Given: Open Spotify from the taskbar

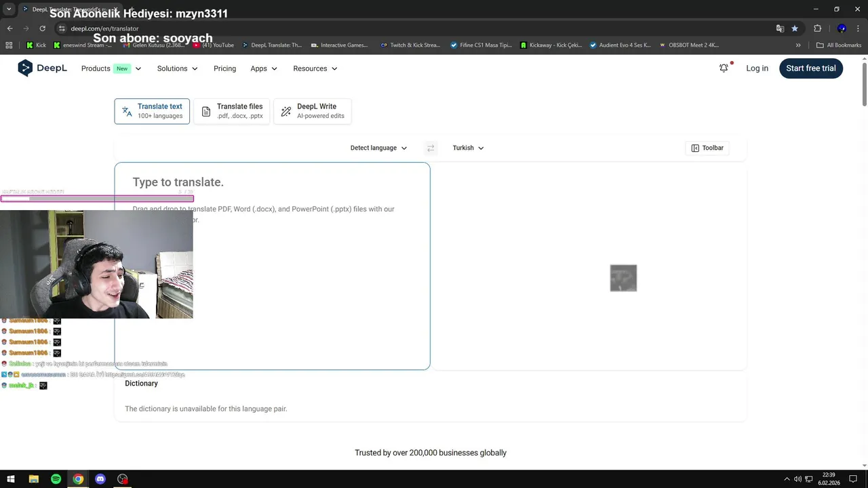Looking at the screenshot, I should [56, 479].
